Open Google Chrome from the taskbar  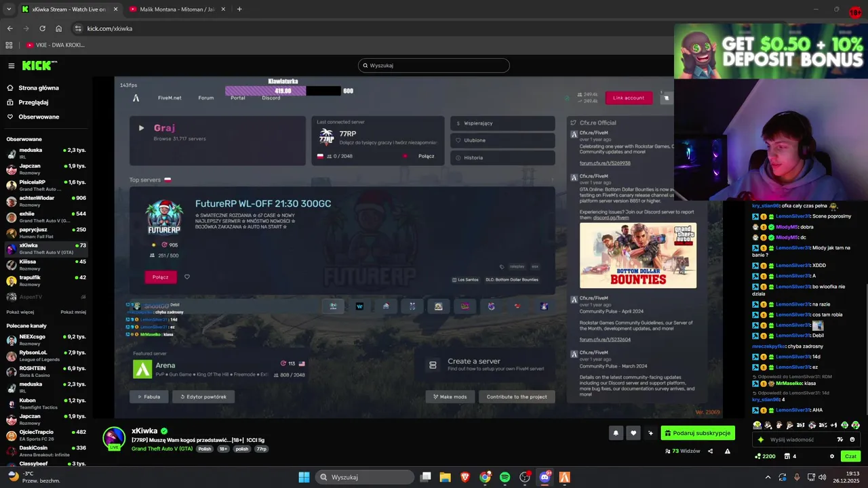485,477
